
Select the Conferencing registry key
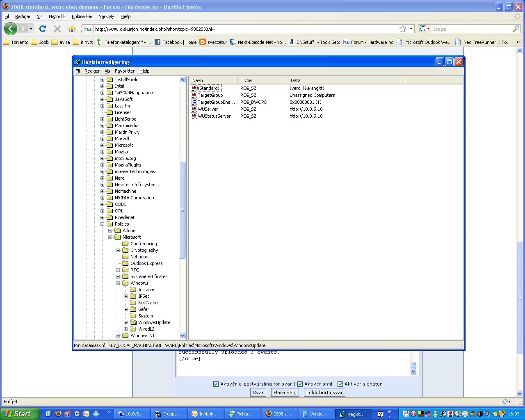click(144, 244)
